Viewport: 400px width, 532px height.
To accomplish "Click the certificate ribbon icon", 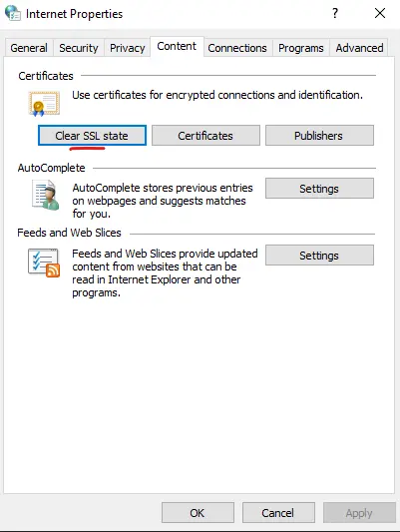I will point(44,104).
